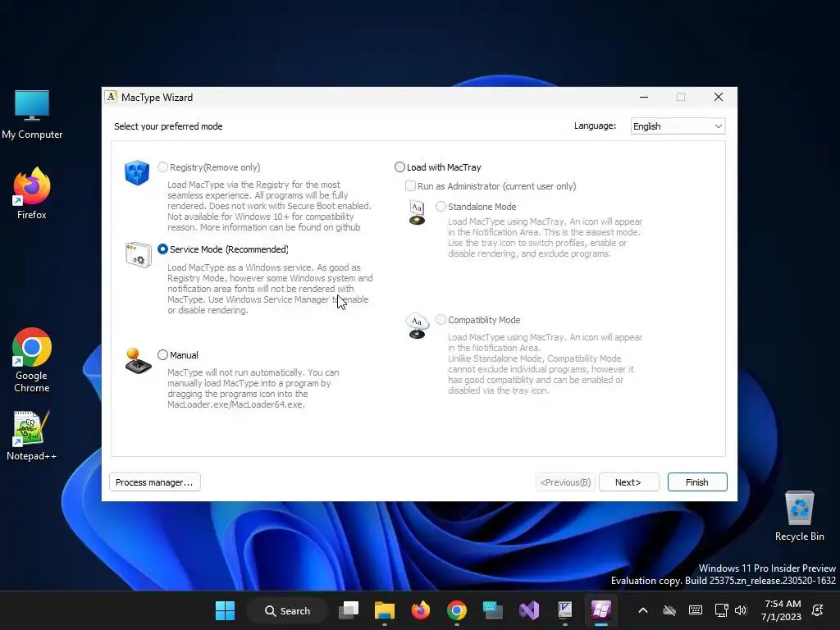
Task: Select Service Mode (Recommended) option
Action: pyautogui.click(x=163, y=249)
